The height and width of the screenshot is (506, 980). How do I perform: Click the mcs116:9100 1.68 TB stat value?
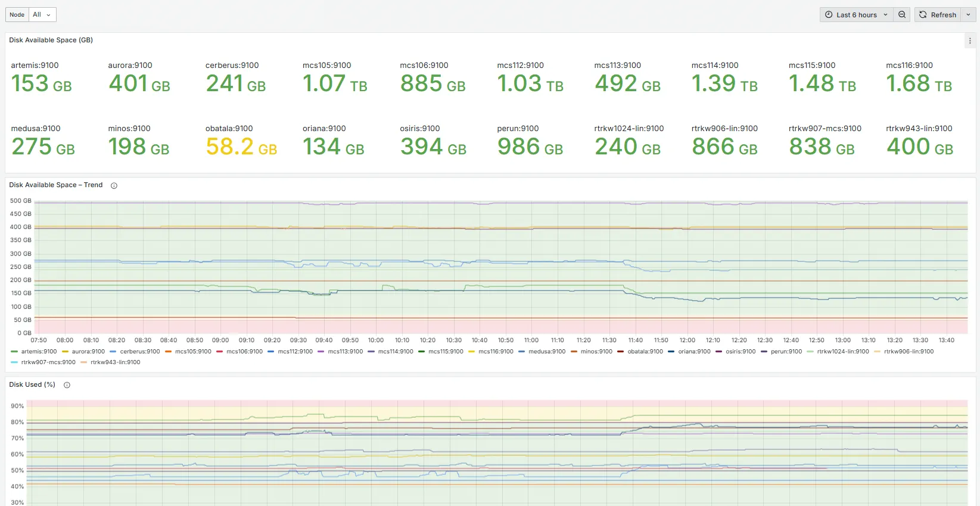click(919, 83)
